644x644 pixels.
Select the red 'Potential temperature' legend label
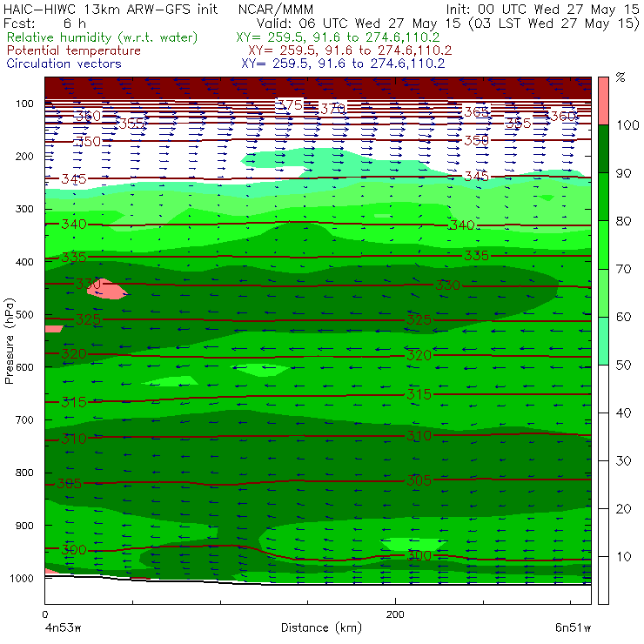[73, 50]
